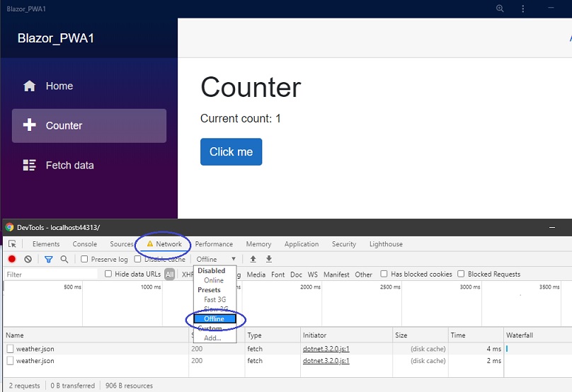This screenshot has width=572, height=392.
Task: Open initiator link in second weather.json row
Action: click(x=326, y=361)
